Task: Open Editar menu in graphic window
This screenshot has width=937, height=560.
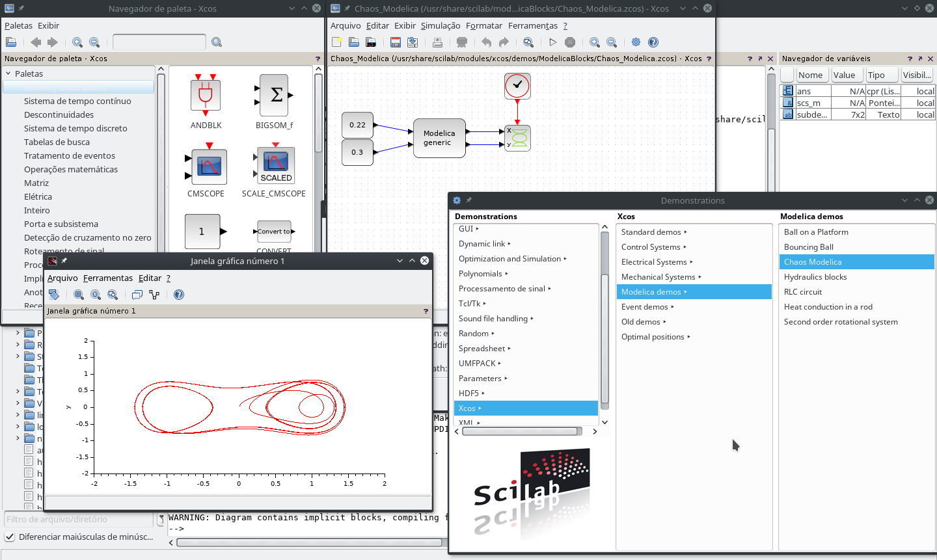Action: 150,278
